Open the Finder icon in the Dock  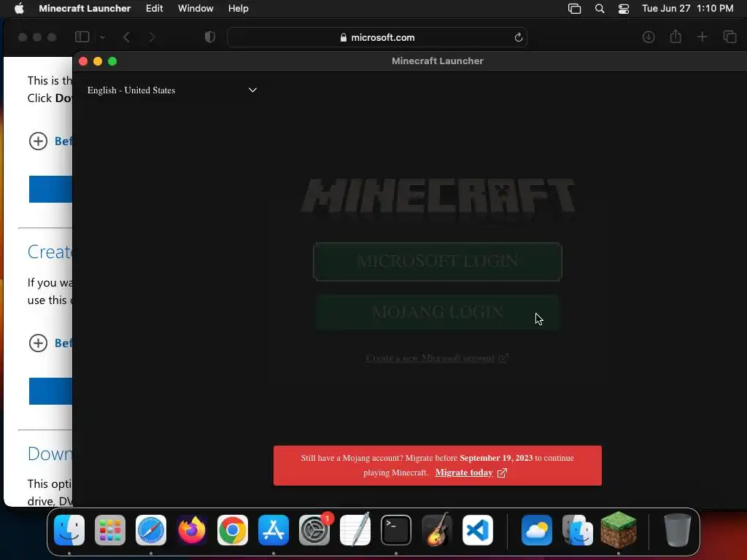(69, 529)
